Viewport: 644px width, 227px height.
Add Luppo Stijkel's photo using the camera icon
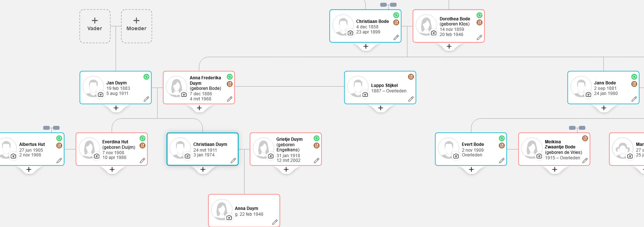[365, 95]
